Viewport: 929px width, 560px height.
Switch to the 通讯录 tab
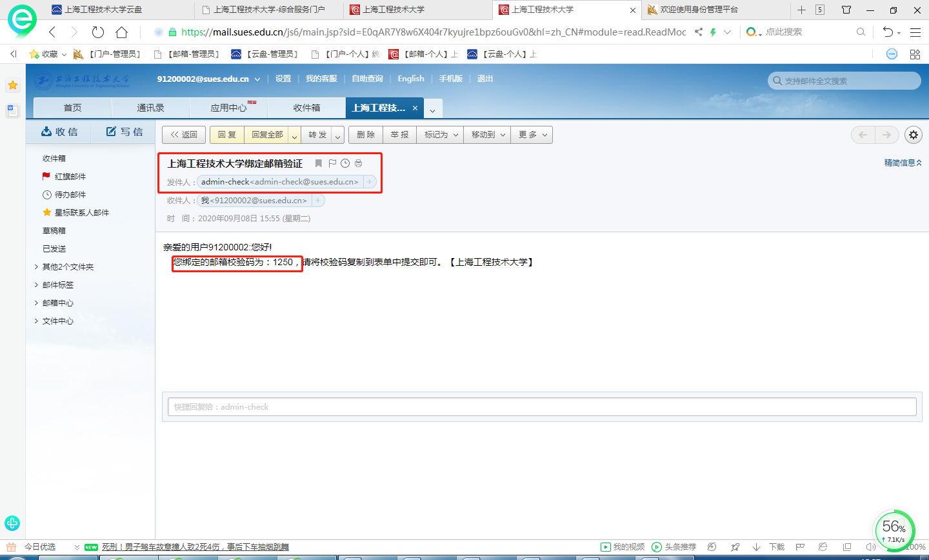tap(151, 108)
